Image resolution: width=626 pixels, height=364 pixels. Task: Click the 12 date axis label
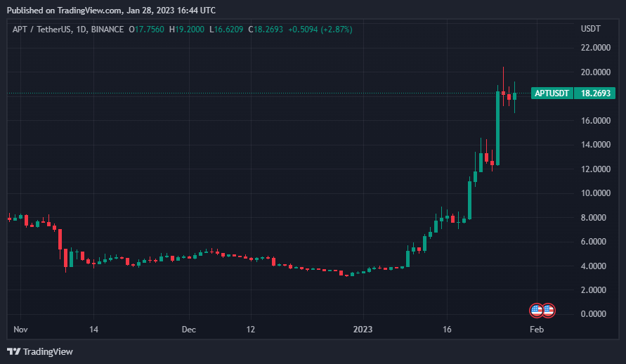tap(250, 330)
